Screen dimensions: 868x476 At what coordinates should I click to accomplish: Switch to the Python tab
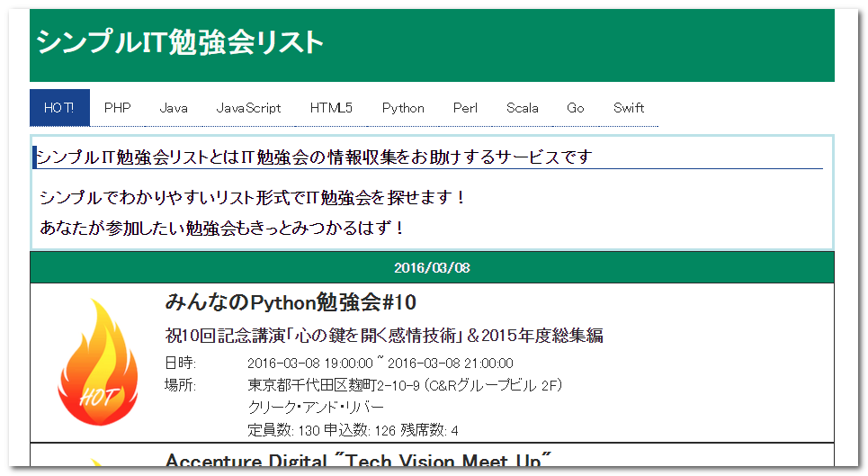tap(403, 108)
